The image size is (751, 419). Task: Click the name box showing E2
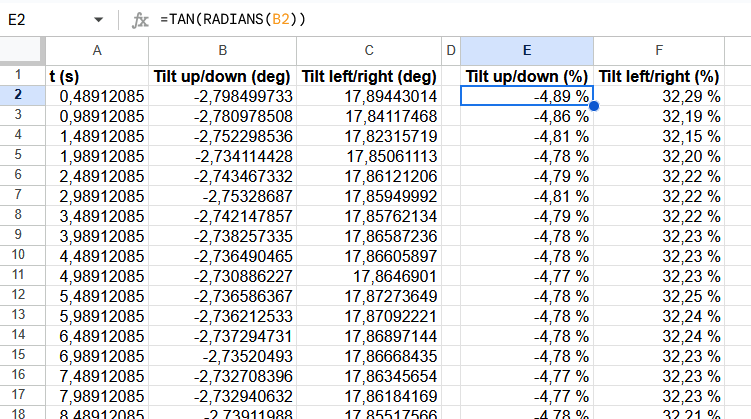coord(45,19)
